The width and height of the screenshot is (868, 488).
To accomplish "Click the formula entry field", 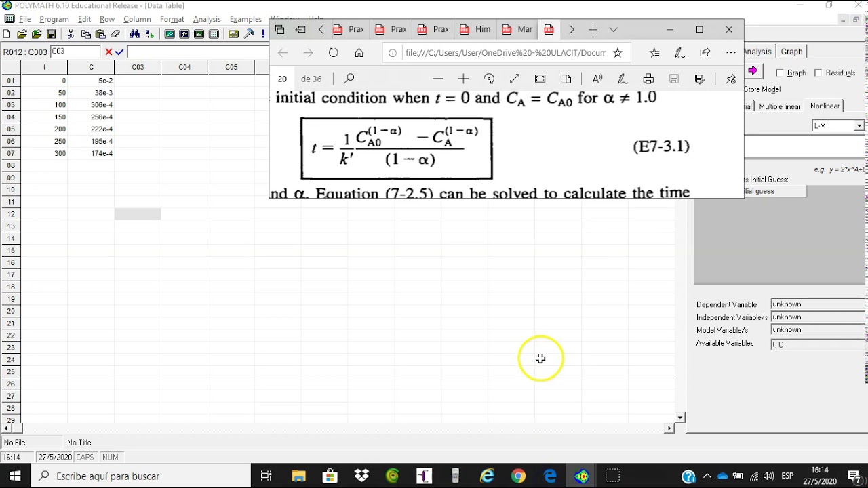I will 198,52.
